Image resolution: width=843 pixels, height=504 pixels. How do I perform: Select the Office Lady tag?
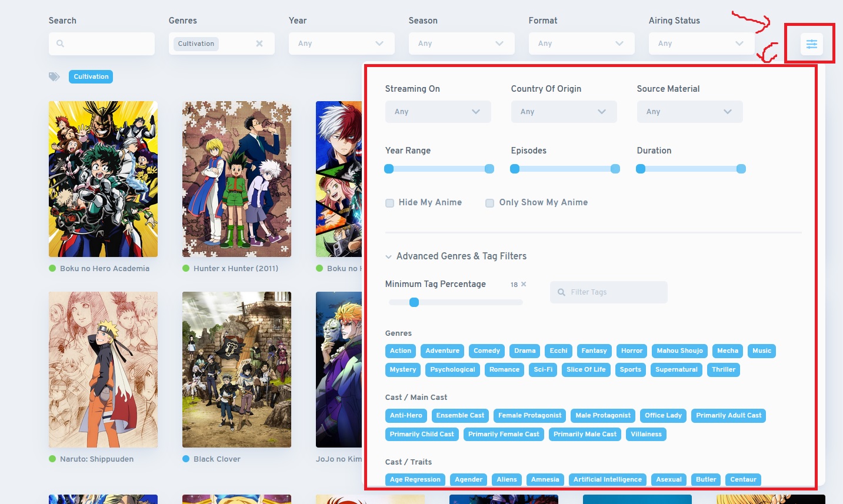tap(663, 416)
